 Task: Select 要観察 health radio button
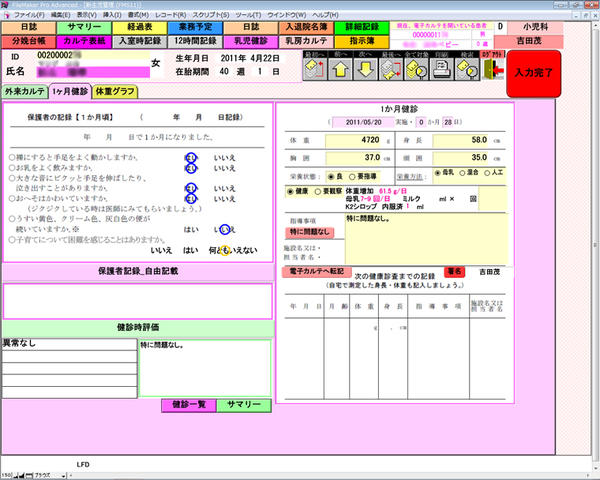pyautogui.click(x=317, y=191)
